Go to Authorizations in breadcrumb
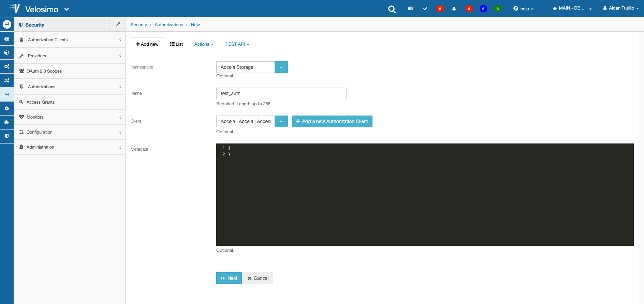 click(x=169, y=25)
